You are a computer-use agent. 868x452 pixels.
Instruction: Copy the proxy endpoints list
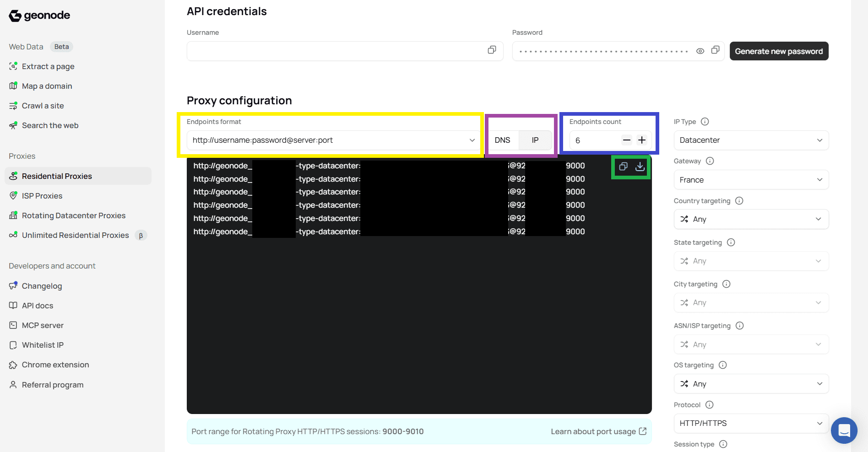623,167
